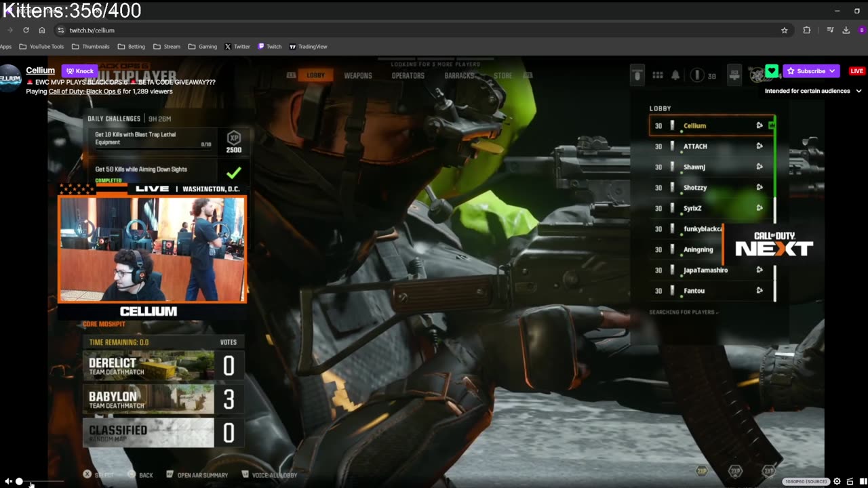Open in-game STORE tab
This screenshot has width=868, height=488.
(x=502, y=76)
